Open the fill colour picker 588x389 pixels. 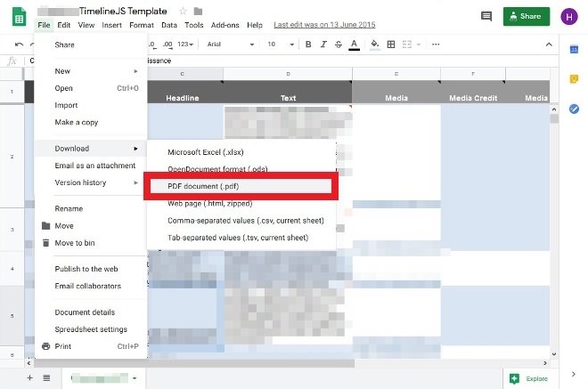click(374, 45)
